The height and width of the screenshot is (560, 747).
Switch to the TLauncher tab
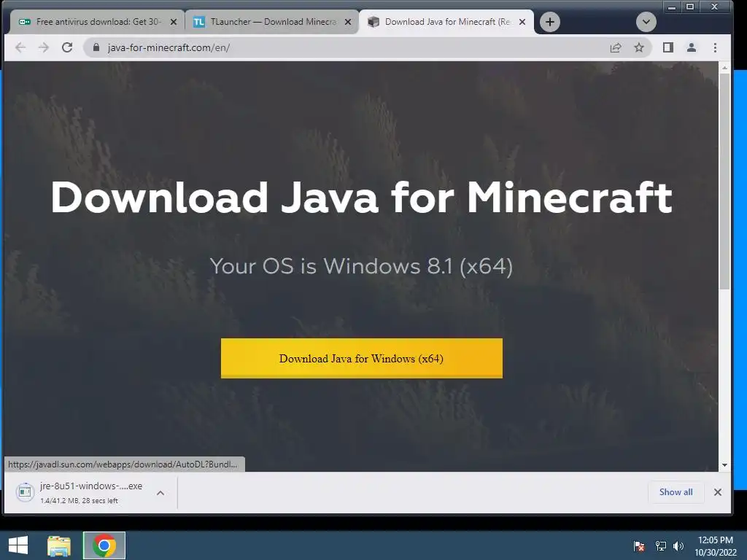271,22
